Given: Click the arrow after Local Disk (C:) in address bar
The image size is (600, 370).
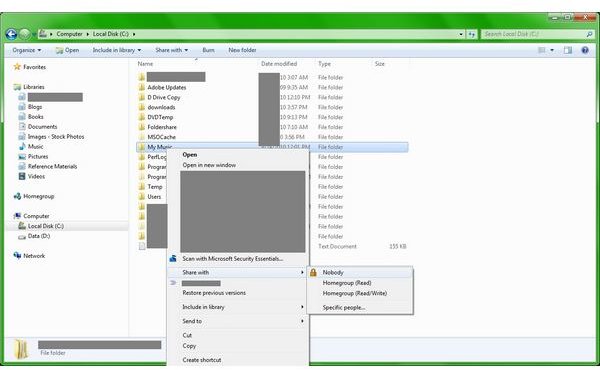Looking at the screenshot, I should 134,34.
